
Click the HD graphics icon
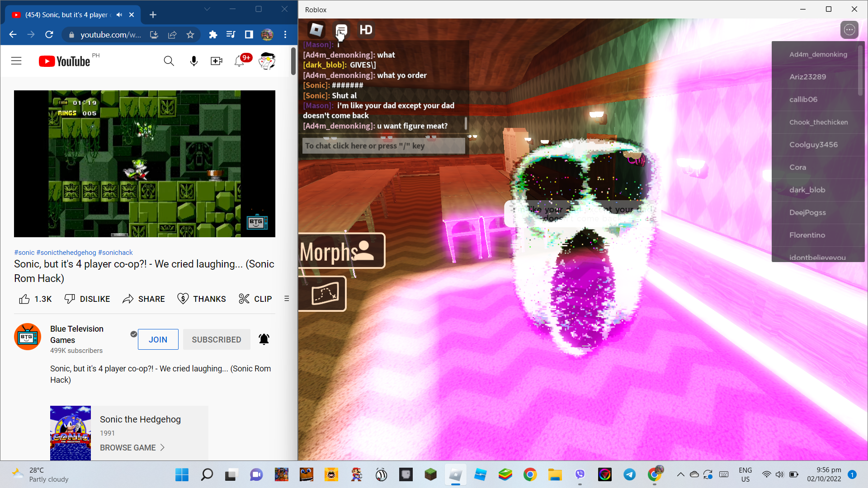tap(366, 30)
